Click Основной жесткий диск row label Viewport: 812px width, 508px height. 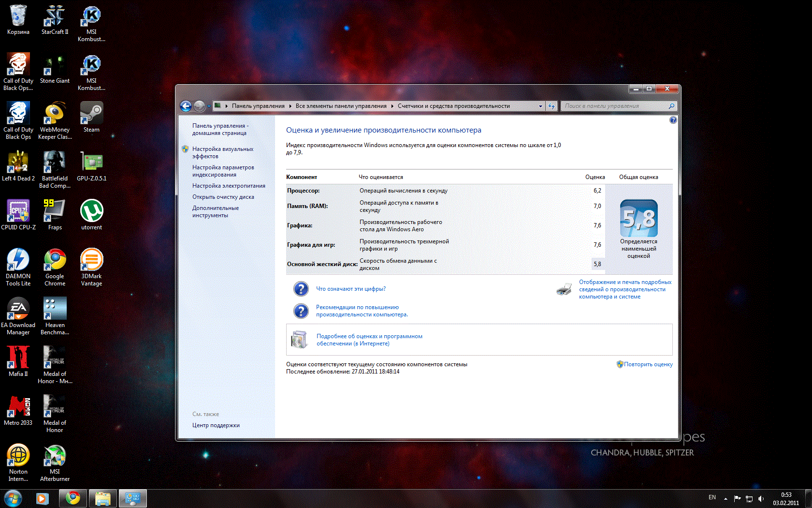(x=322, y=264)
